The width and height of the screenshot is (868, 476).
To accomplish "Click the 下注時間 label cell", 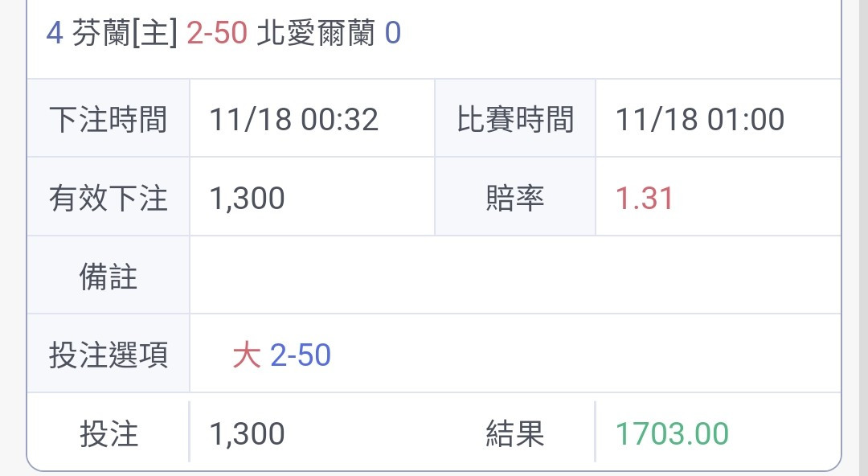I will coord(108,118).
